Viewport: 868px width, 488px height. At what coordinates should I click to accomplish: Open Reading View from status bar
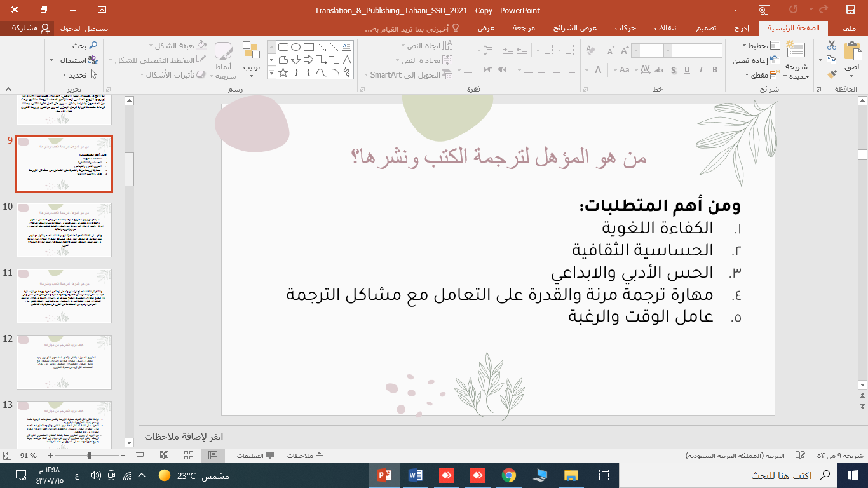[164, 456]
